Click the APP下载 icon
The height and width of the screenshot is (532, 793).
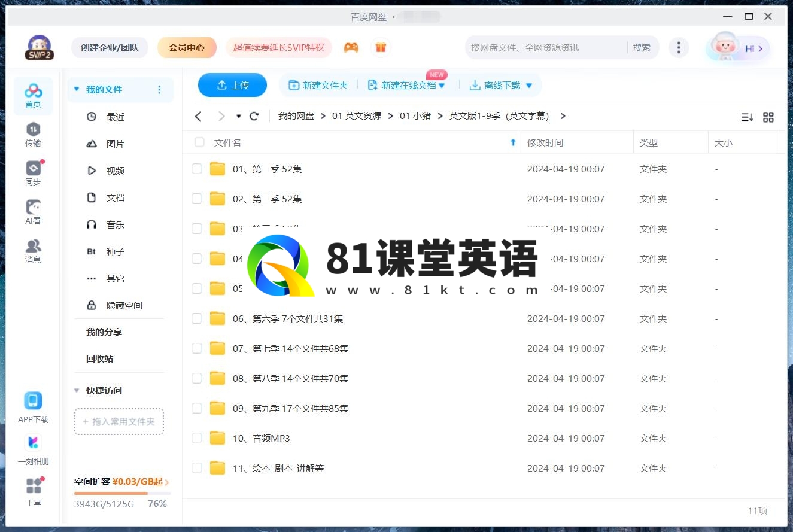click(33, 400)
